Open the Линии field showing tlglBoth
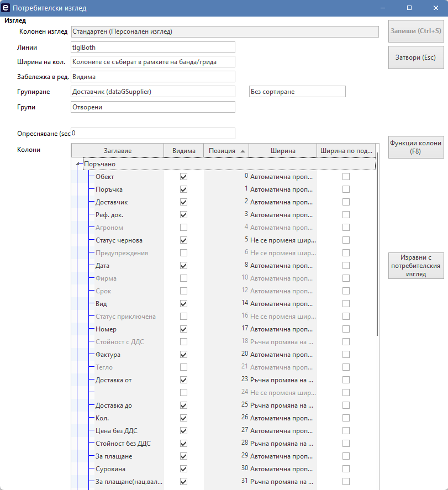Viewport: 448px width, 490px height. point(153,48)
